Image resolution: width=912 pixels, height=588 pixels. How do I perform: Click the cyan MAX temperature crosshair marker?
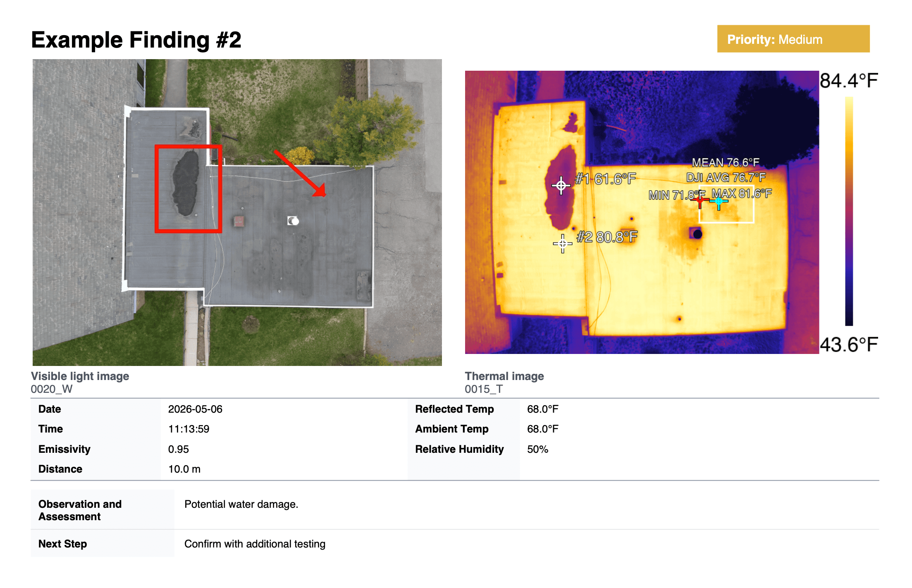point(719,202)
